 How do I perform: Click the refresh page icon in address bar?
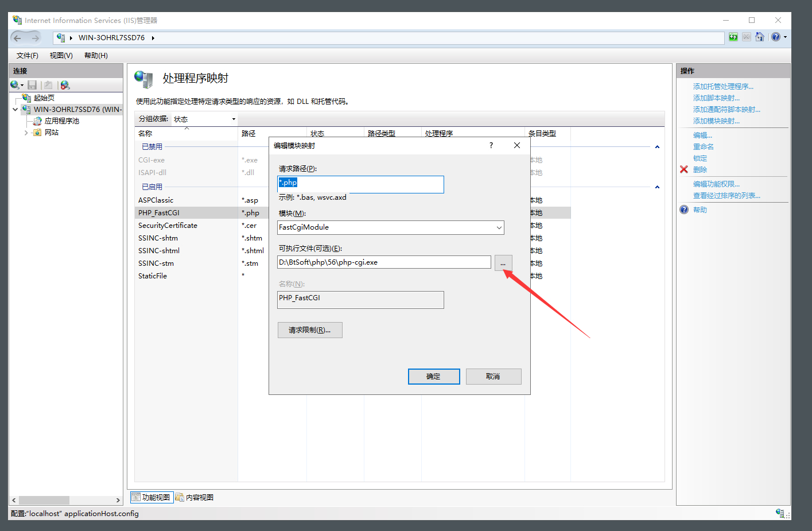click(733, 37)
